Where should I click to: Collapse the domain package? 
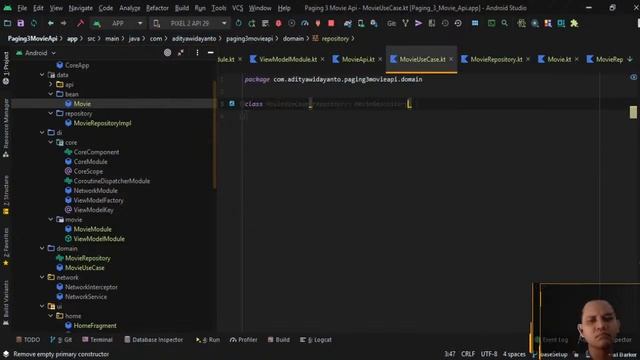pos(42,248)
